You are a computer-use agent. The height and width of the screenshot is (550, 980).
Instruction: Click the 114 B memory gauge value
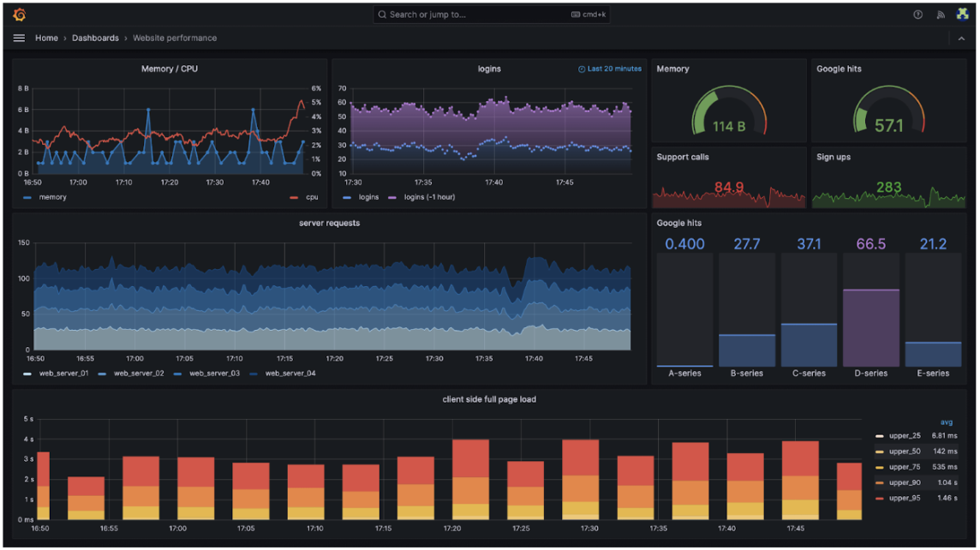click(729, 127)
